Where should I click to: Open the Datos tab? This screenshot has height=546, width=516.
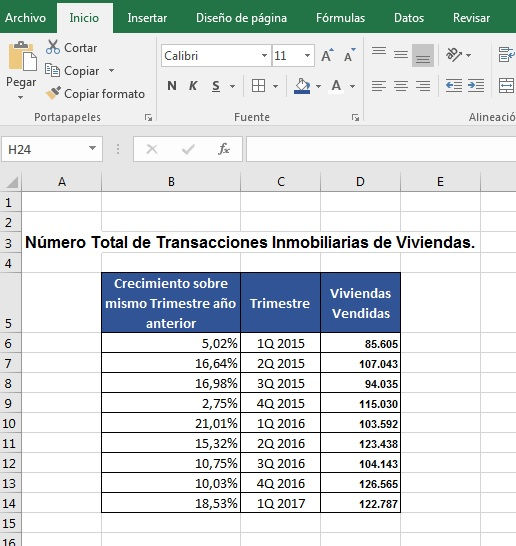click(x=409, y=18)
